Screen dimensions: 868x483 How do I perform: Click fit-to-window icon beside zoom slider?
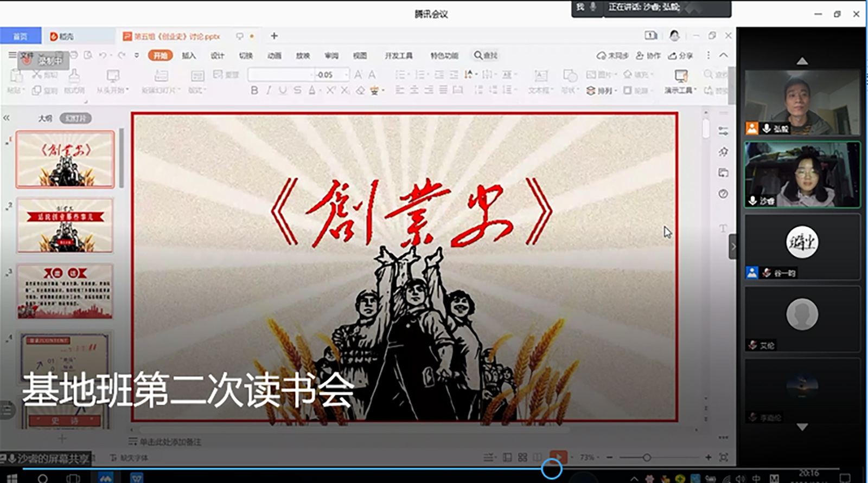coord(723,457)
